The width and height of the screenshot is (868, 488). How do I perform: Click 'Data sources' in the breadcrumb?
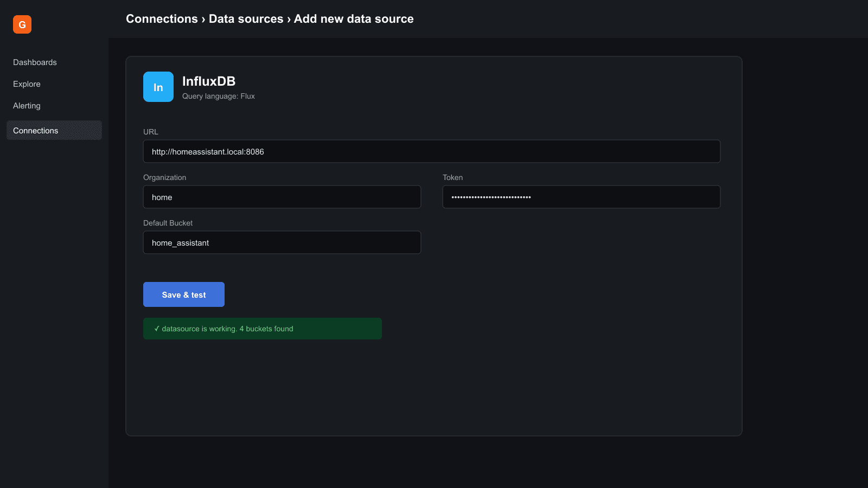pos(246,19)
